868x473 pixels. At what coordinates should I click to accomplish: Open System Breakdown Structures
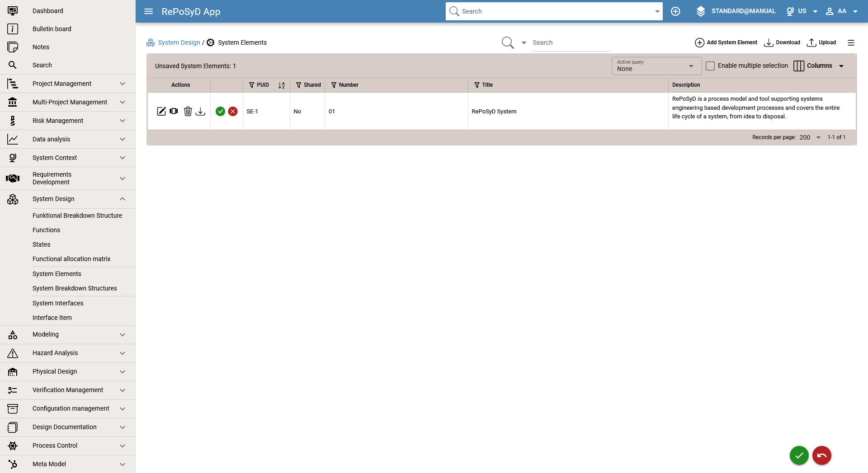pos(75,288)
